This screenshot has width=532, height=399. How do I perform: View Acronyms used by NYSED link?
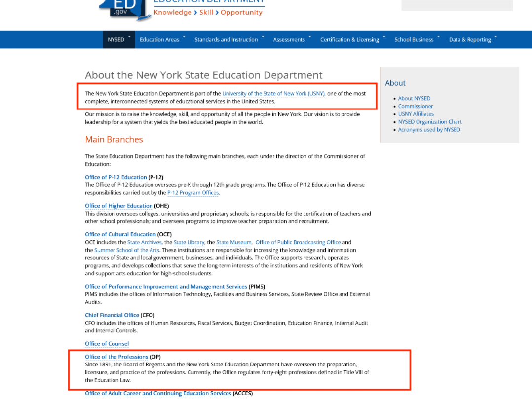tap(429, 130)
